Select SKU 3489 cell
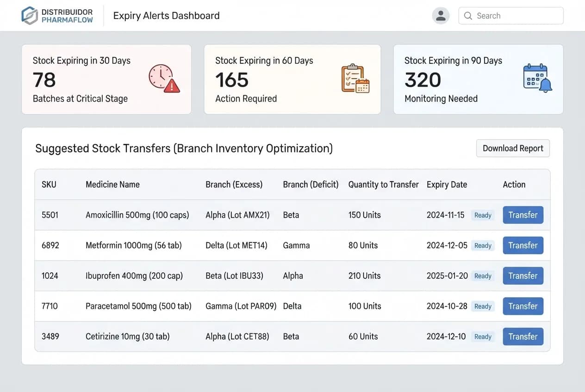Viewport: 585px width, 392px height. [50, 337]
